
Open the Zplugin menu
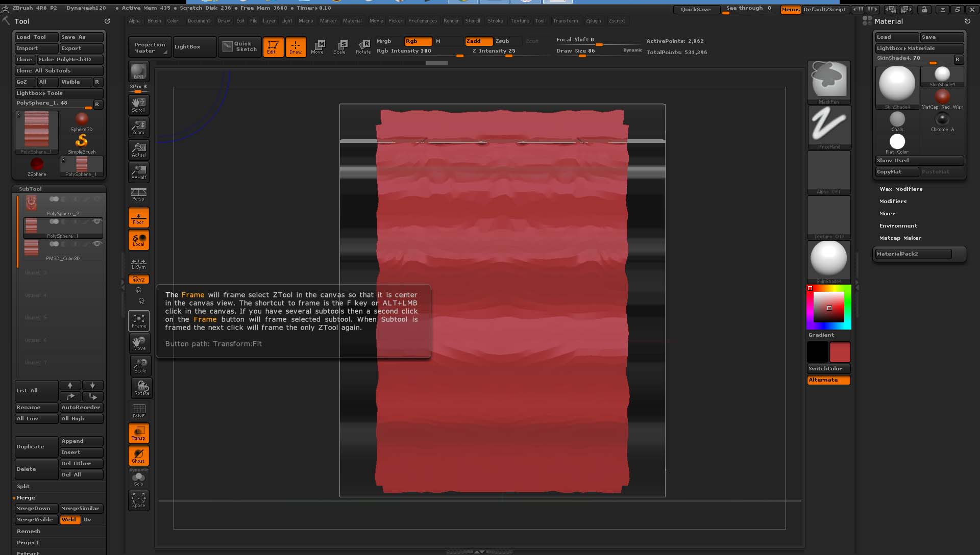coord(593,21)
